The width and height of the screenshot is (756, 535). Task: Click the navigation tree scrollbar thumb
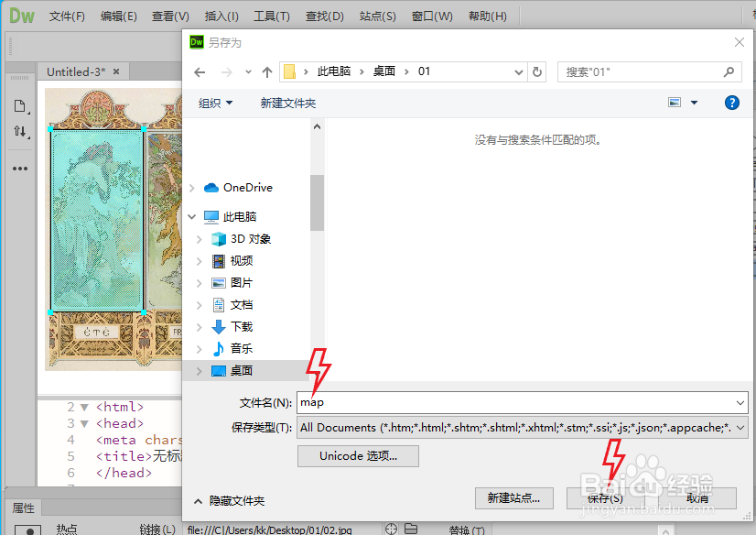pos(317,202)
